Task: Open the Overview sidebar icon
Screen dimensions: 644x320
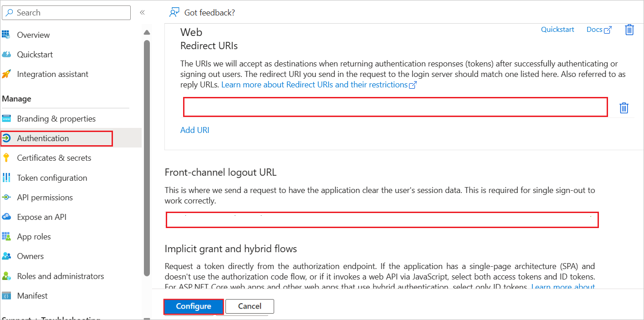Action: [x=6, y=35]
